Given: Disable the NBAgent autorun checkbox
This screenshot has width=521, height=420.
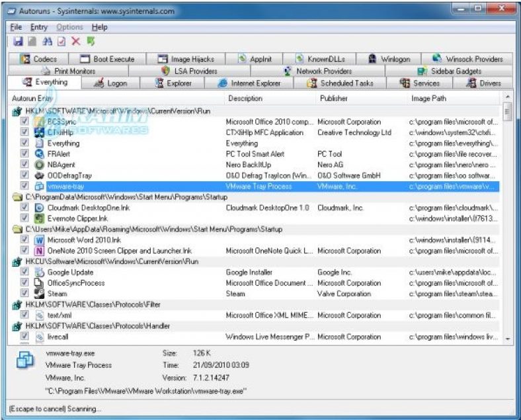Looking at the screenshot, I should click(24, 164).
